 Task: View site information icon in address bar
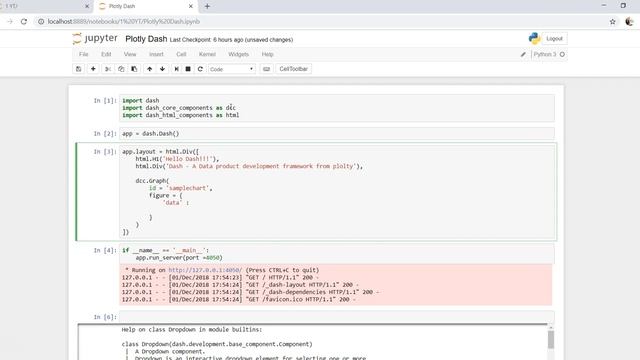point(41,22)
